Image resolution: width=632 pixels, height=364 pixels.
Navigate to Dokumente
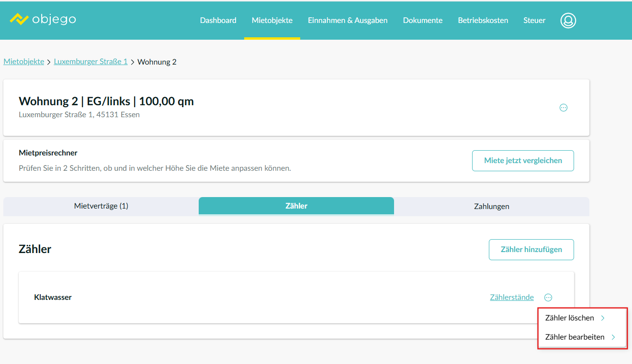(x=422, y=21)
